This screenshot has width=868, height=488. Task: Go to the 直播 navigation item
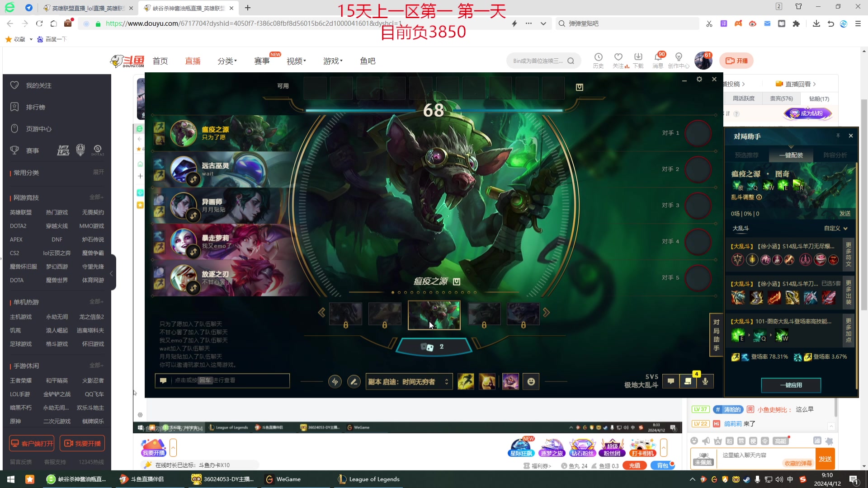(193, 61)
